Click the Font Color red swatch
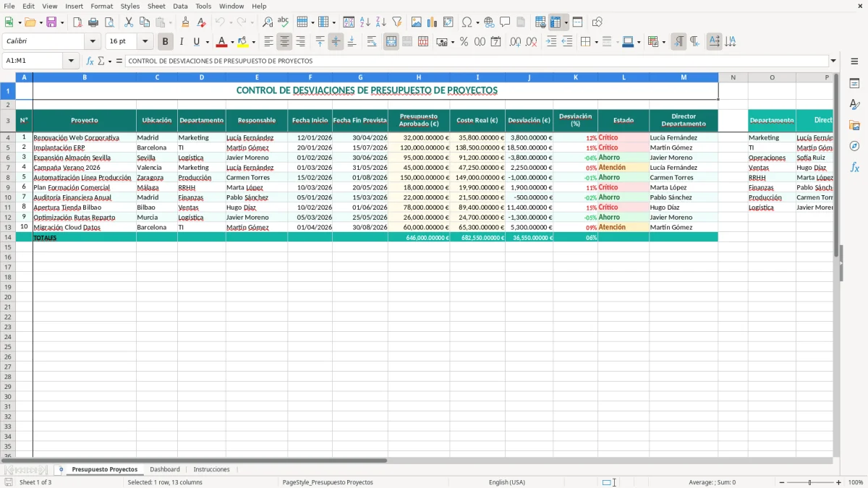Screen dimensions: 868x488 pyautogui.click(x=221, y=42)
